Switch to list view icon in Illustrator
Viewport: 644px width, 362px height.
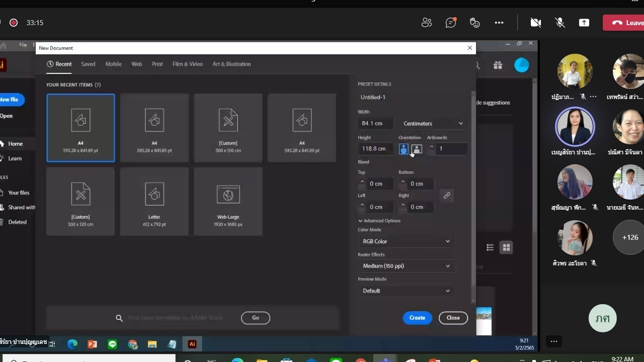490,247
